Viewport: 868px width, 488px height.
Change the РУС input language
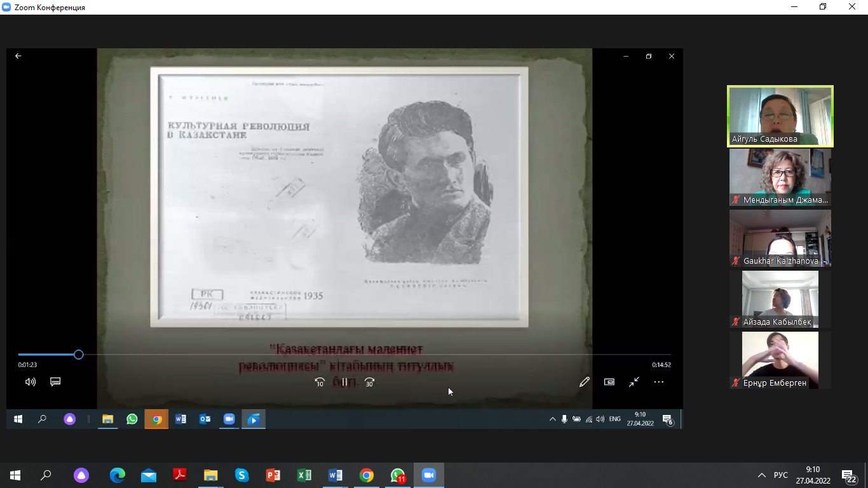click(x=781, y=475)
